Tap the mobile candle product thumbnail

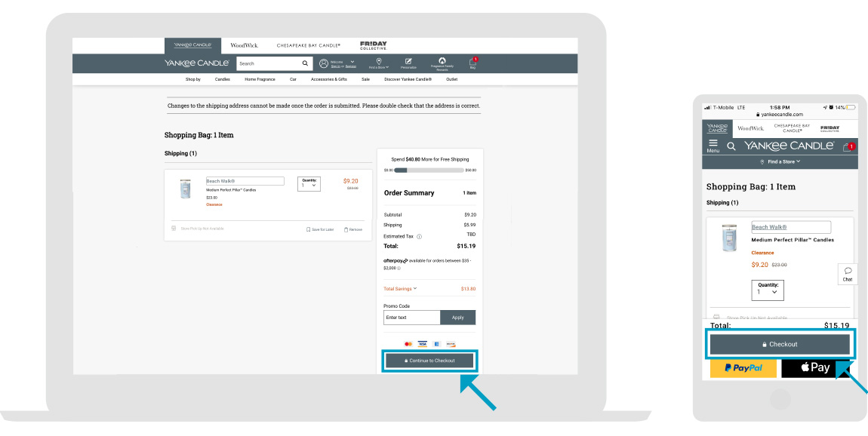tap(730, 238)
